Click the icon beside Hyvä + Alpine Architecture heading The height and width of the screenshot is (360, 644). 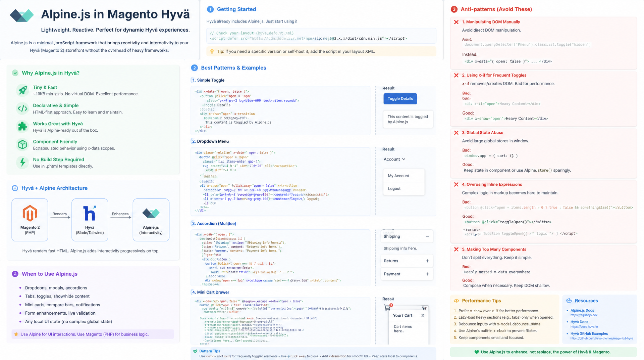15,188
